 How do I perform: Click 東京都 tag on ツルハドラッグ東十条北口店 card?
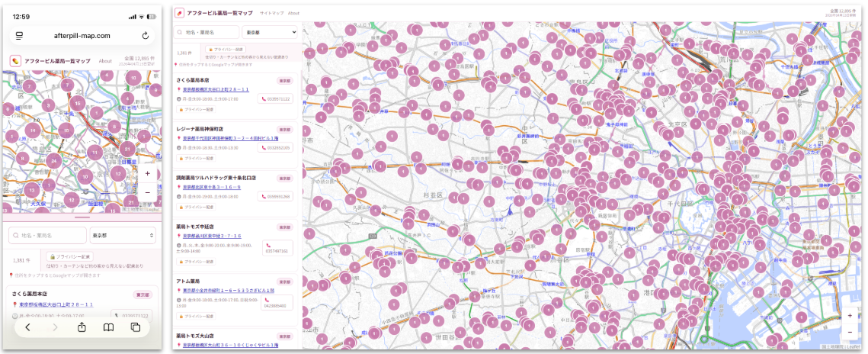click(284, 179)
